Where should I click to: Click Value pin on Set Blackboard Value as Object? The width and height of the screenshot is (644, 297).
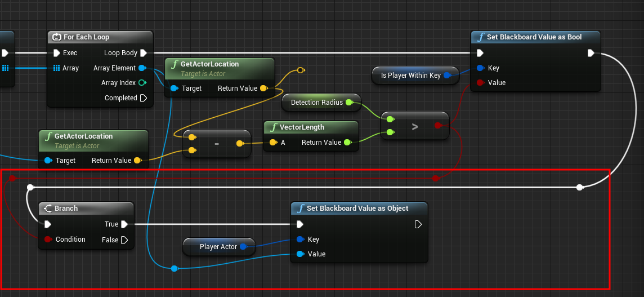click(x=300, y=254)
